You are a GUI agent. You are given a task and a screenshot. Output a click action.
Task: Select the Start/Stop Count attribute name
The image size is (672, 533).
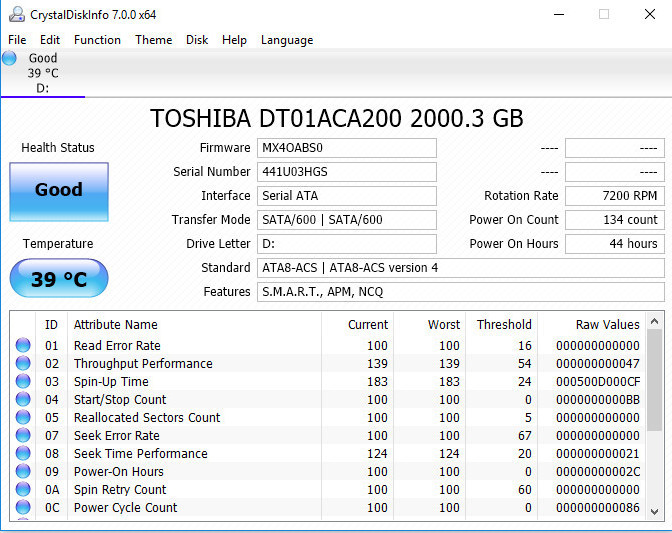click(x=120, y=399)
